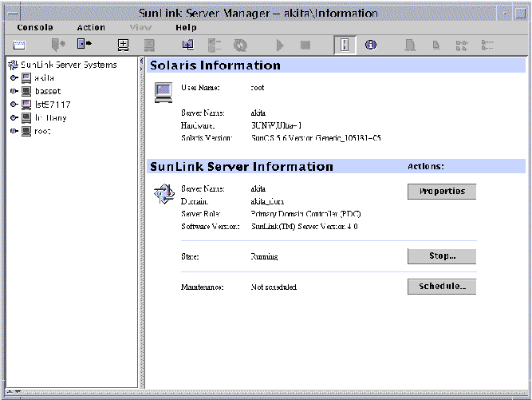
Task: Open the disabled View menu
Action: [140, 27]
